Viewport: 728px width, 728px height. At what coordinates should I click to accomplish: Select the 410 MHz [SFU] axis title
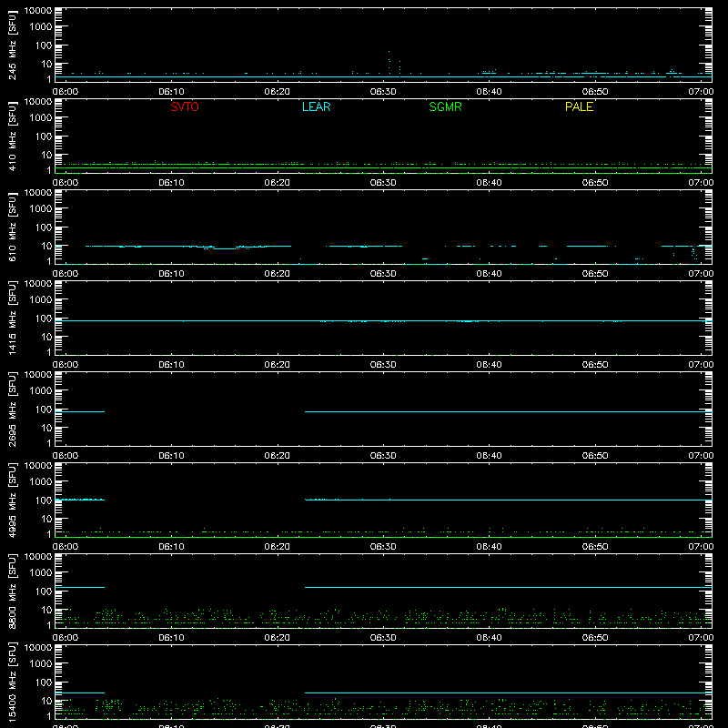(x=13, y=136)
